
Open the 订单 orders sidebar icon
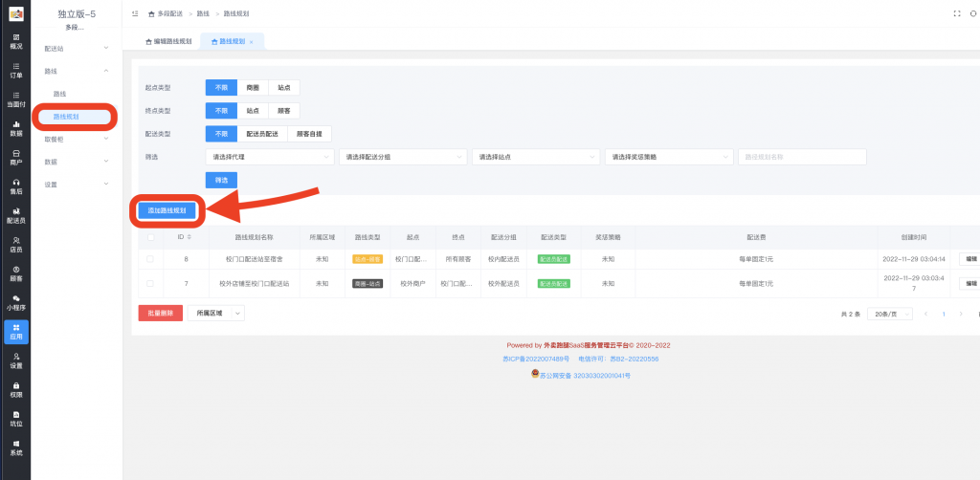coord(16,71)
